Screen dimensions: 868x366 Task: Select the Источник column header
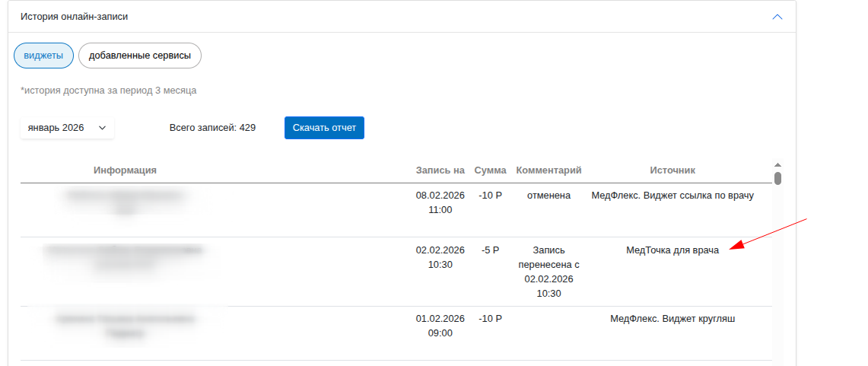672,170
